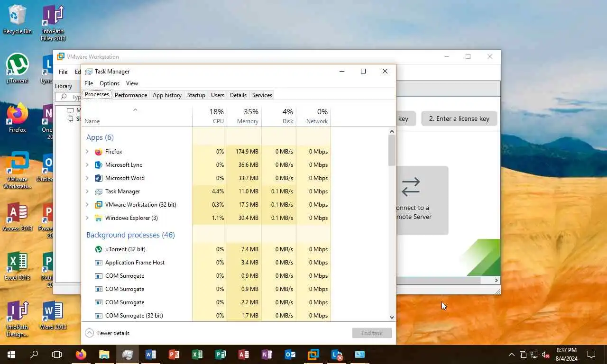The image size is (607, 364).
Task: Click the Outlook icon in the taskbar
Action: point(290,355)
